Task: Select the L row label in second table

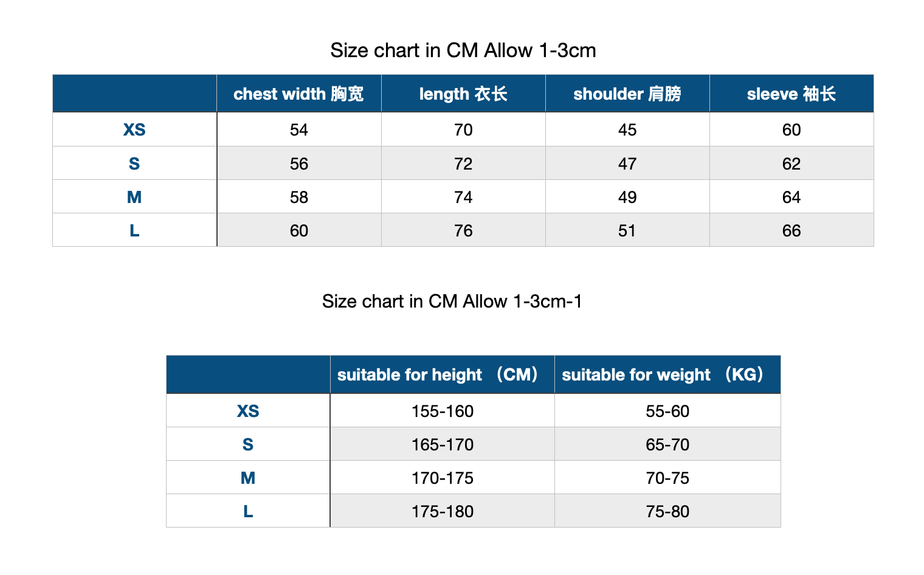Action: click(x=248, y=511)
